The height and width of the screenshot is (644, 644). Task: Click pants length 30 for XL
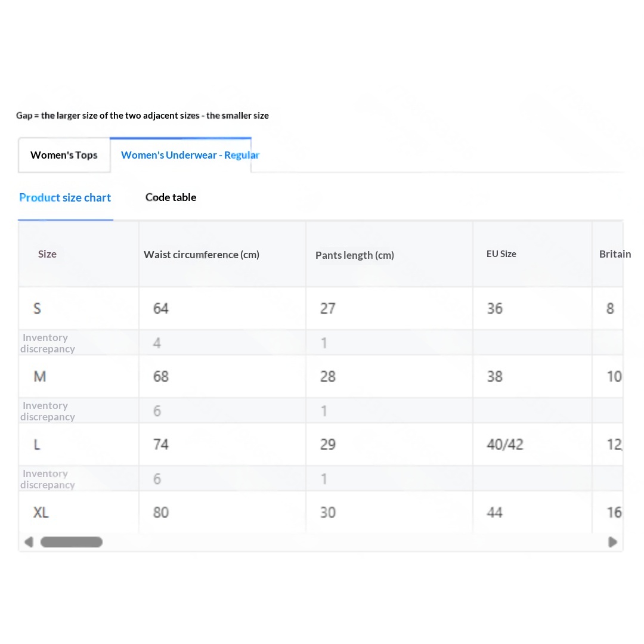pos(328,512)
